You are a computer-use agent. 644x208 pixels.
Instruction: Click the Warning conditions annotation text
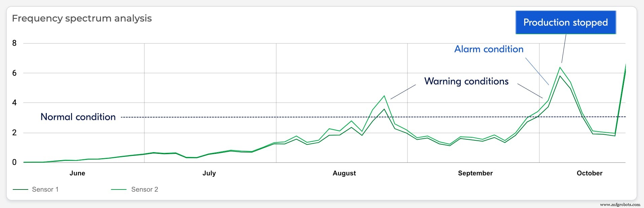pos(466,81)
